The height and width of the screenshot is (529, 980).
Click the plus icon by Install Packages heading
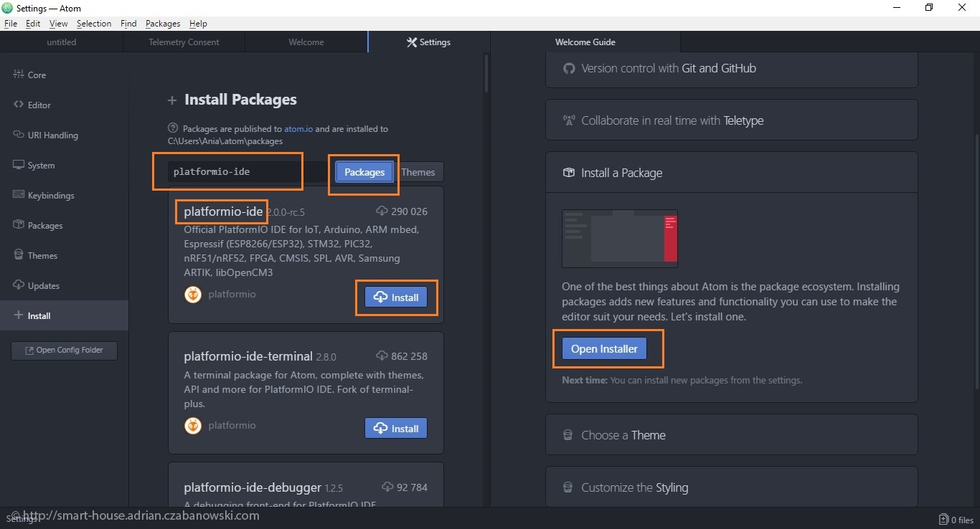coord(172,100)
